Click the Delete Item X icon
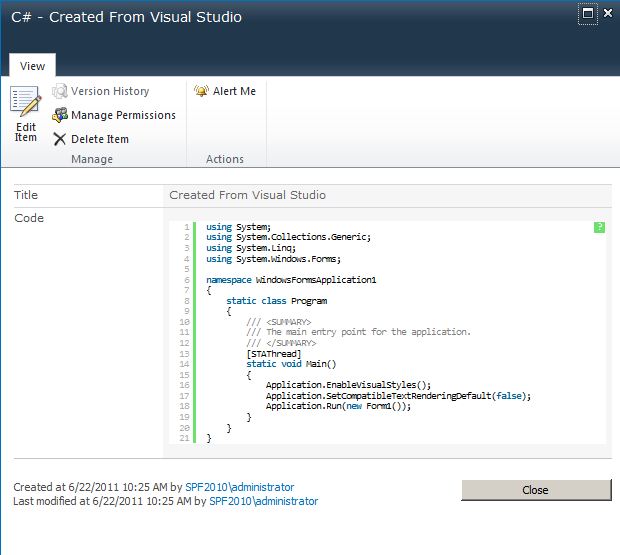Screen dimensions: 620x555 (60, 139)
